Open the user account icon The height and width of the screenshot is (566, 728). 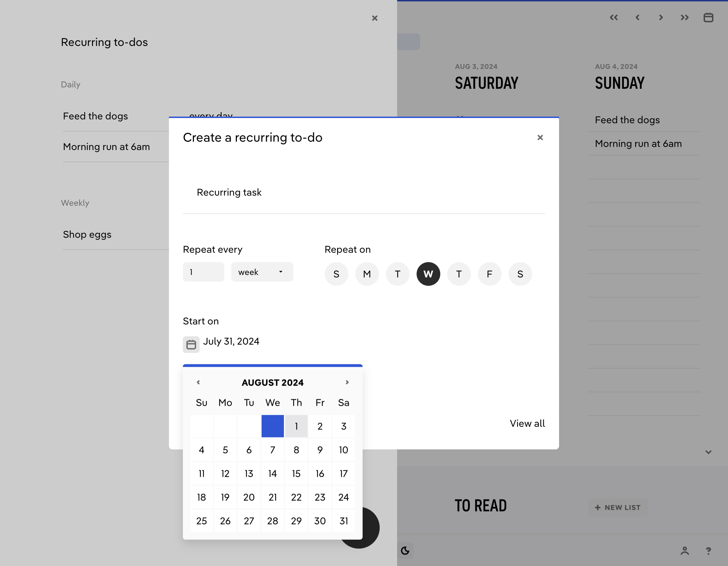(684, 551)
